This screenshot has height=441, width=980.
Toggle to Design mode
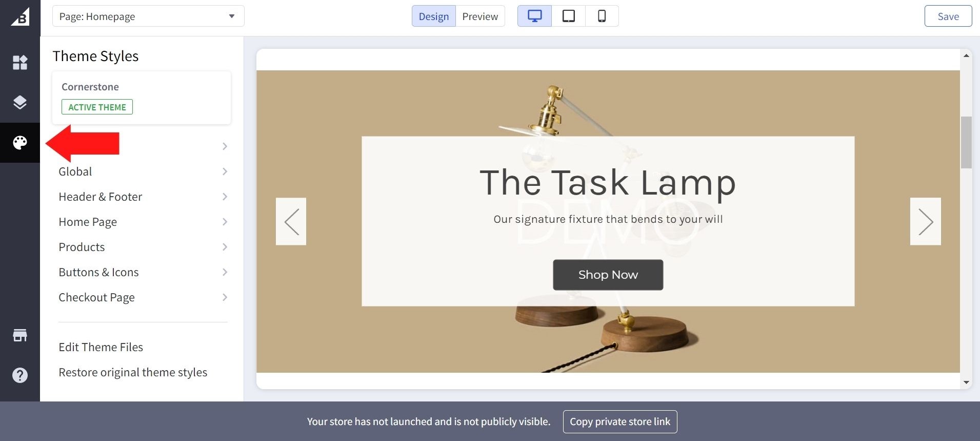coord(433,16)
